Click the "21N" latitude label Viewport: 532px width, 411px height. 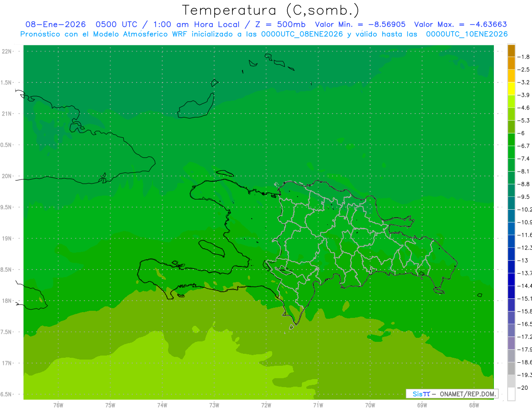(x=8, y=114)
